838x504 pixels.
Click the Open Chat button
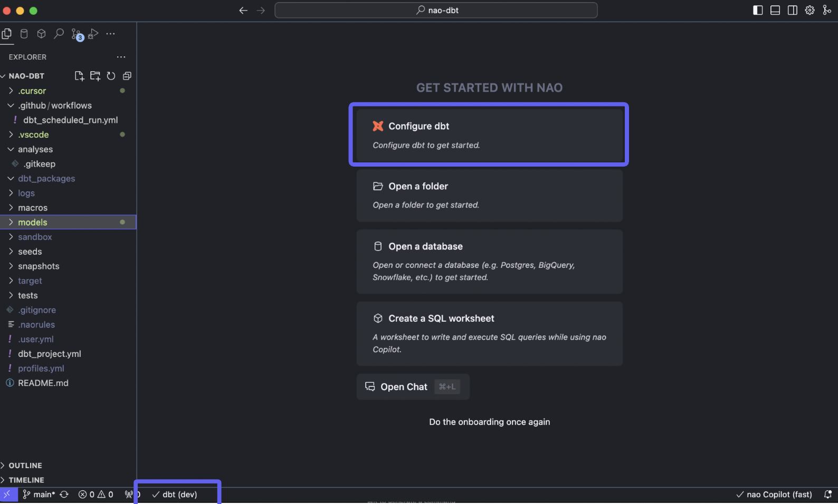pos(413,387)
